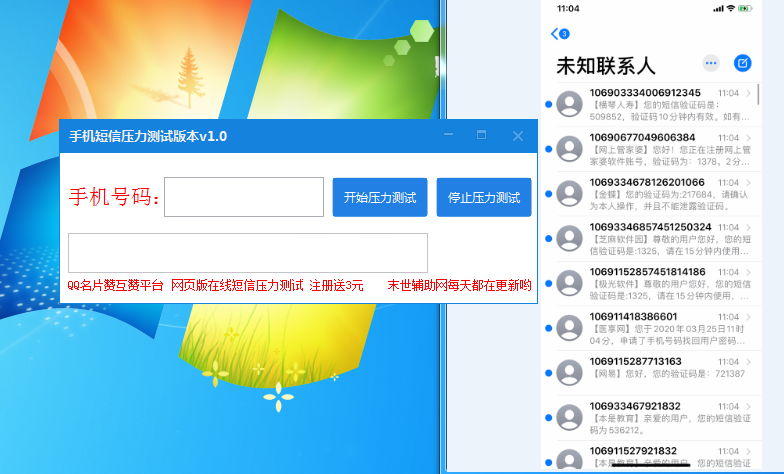Click the messages list scrollbar
Viewport: 784px width, 474px height.
click(758, 94)
